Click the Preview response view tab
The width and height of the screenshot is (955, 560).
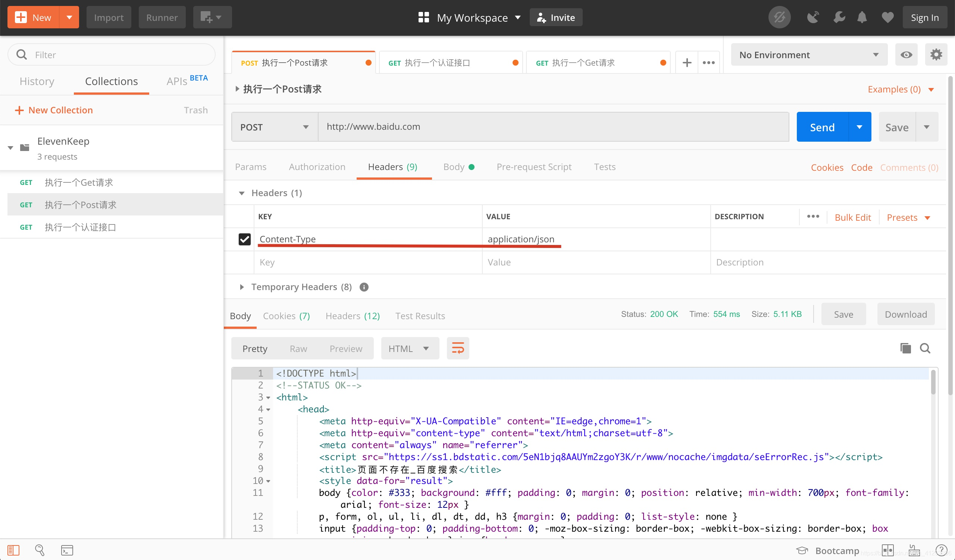coord(346,348)
